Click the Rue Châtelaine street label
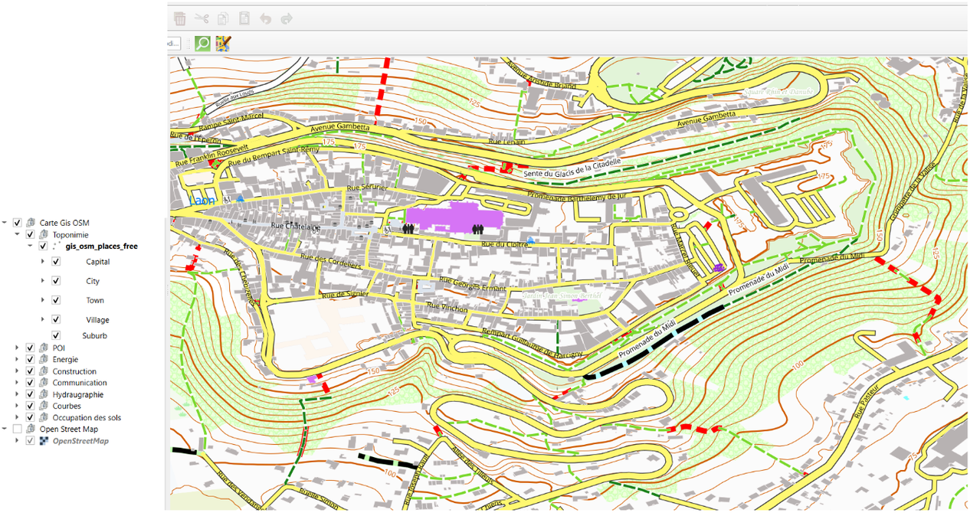This screenshot has height=516, width=980. coord(295,227)
